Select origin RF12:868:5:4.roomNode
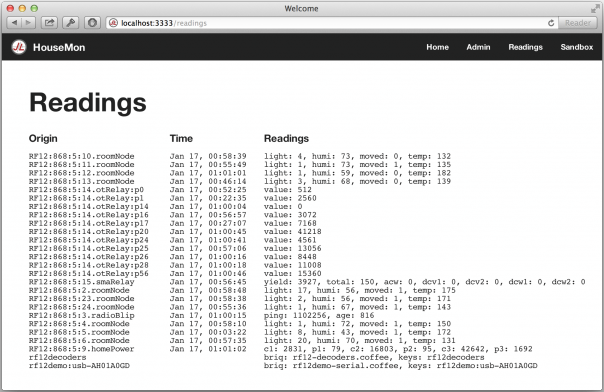604x392 pixels. [79, 324]
